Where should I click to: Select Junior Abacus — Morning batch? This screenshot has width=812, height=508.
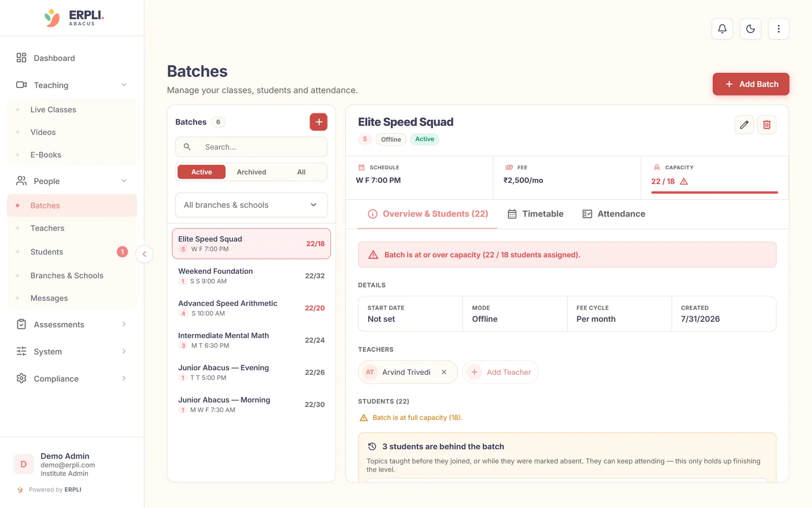coord(251,405)
